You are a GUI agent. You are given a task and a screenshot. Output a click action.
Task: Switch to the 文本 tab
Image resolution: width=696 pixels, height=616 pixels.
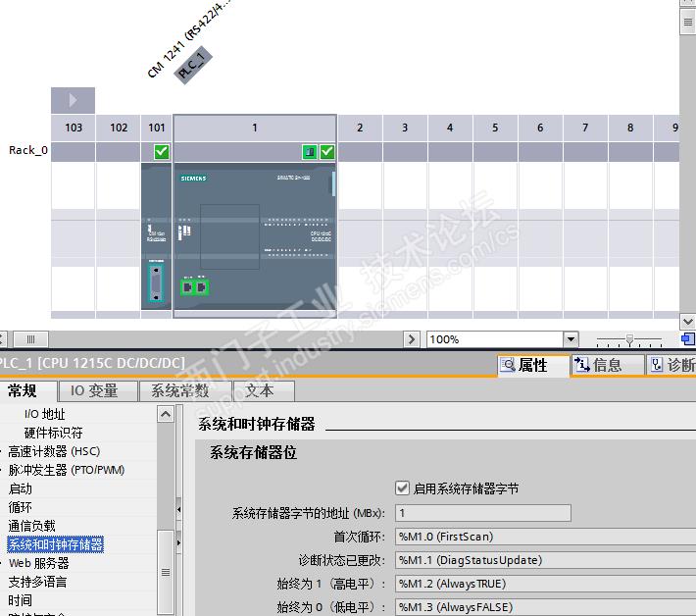264,390
